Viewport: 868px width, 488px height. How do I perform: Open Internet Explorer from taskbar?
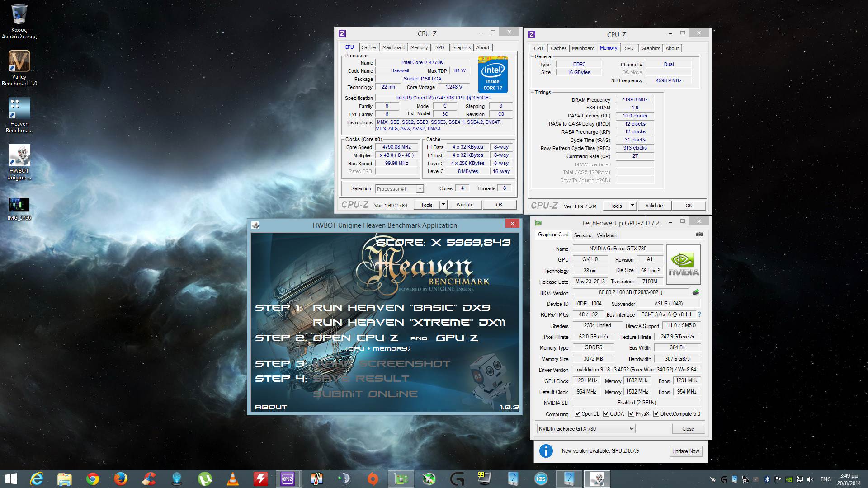point(36,479)
